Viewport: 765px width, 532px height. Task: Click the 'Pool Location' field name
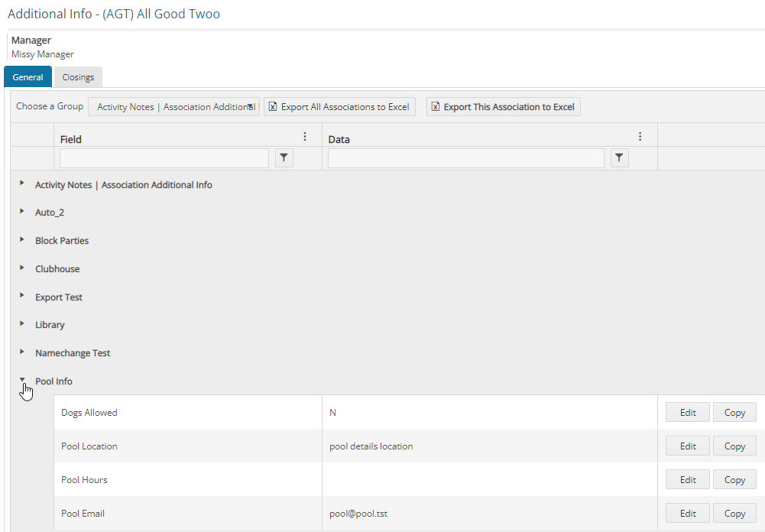tap(89, 446)
